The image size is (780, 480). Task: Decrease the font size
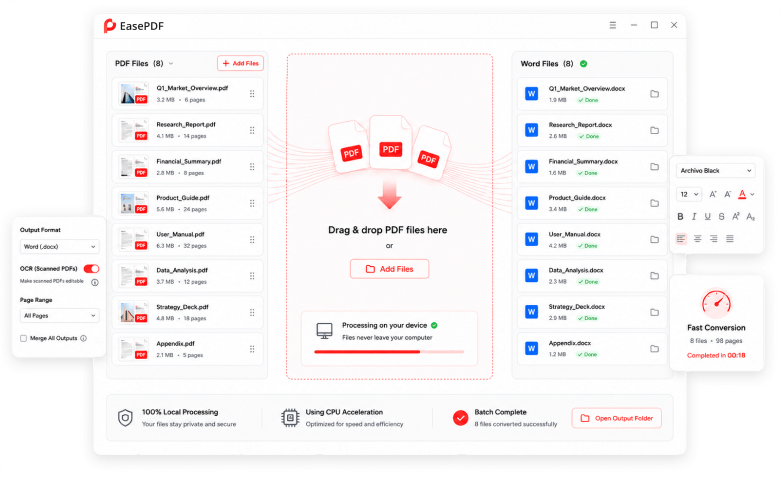[x=728, y=194]
